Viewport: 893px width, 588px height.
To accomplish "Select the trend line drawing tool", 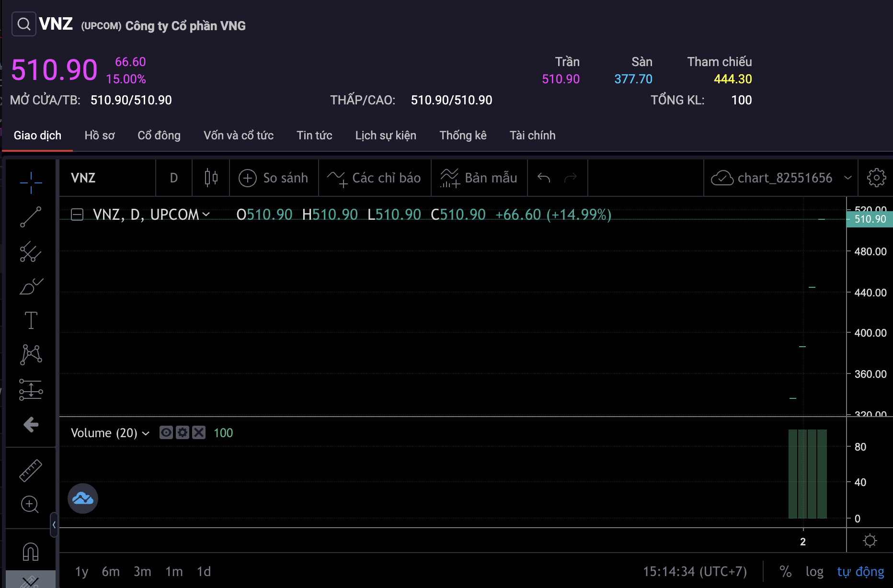I will 31,217.
